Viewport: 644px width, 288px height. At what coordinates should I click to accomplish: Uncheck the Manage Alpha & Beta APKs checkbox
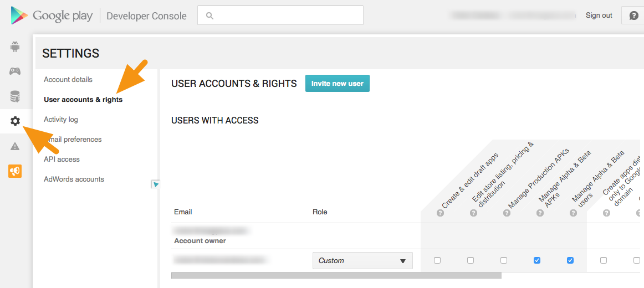537,260
